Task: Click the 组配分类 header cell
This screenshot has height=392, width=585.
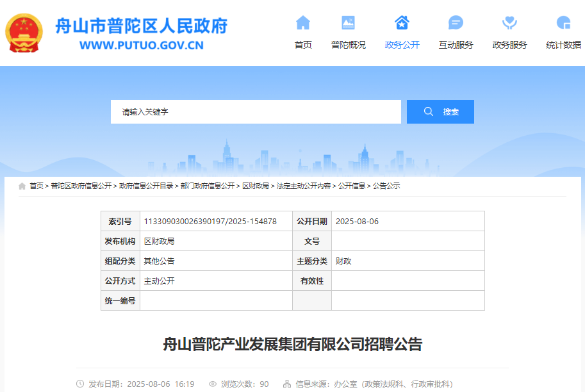Action: pos(120,261)
